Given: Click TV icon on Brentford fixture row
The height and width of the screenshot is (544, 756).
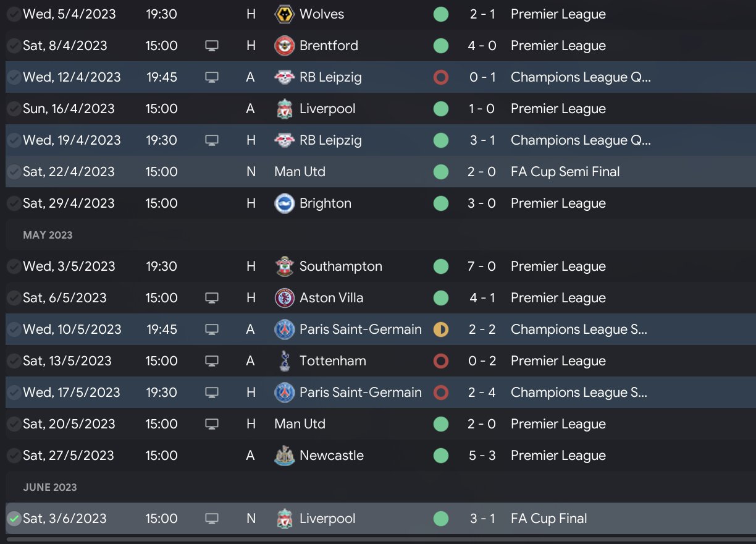Looking at the screenshot, I should (x=212, y=46).
